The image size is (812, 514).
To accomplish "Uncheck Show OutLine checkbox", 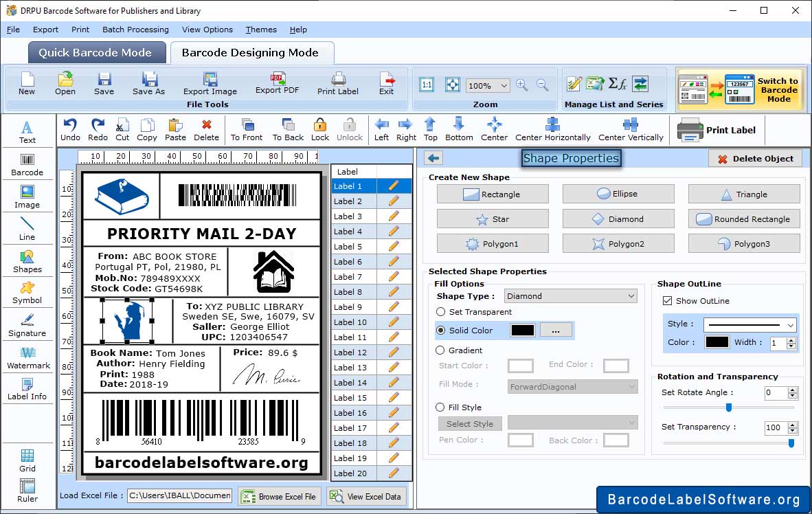I will (x=668, y=300).
